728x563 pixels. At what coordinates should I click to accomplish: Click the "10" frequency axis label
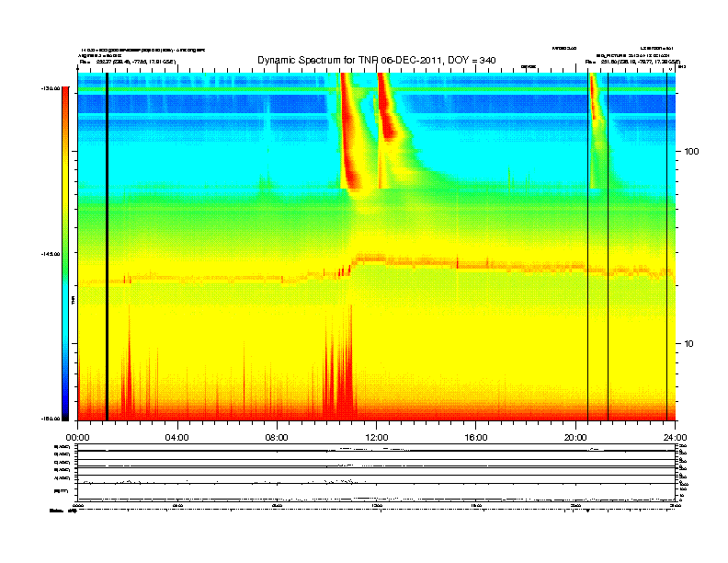point(689,344)
